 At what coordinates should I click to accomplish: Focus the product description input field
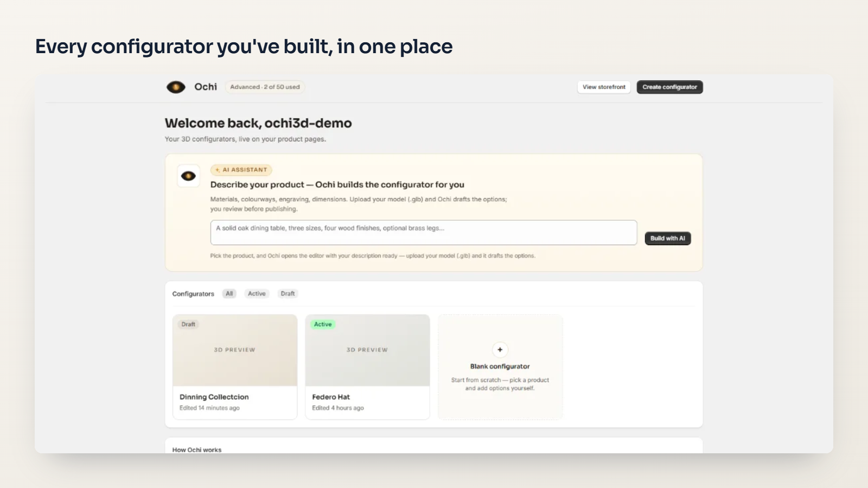click(x=424, y=233)
